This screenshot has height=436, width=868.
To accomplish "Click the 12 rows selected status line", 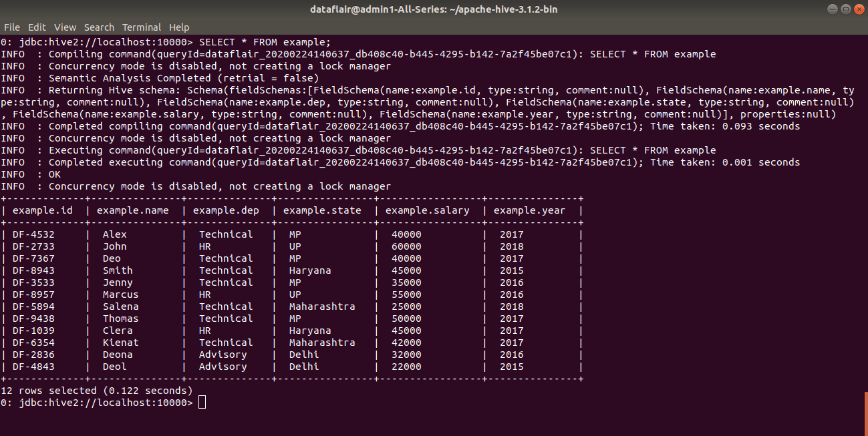I will (97, 390).
